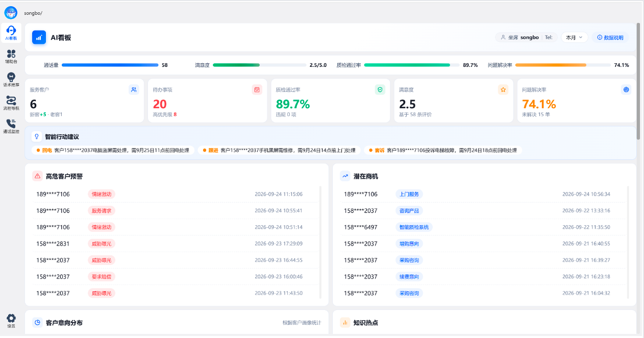Click the trend arrow icon beside 潜在商机
The image size is (644, 338).
[x=345, y=176]
